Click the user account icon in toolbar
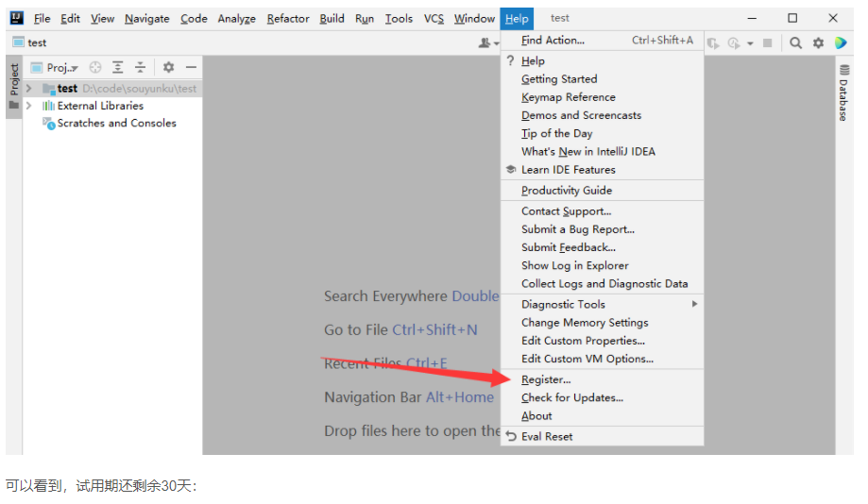This screenshot has height=504, width=868. point(485,43)
